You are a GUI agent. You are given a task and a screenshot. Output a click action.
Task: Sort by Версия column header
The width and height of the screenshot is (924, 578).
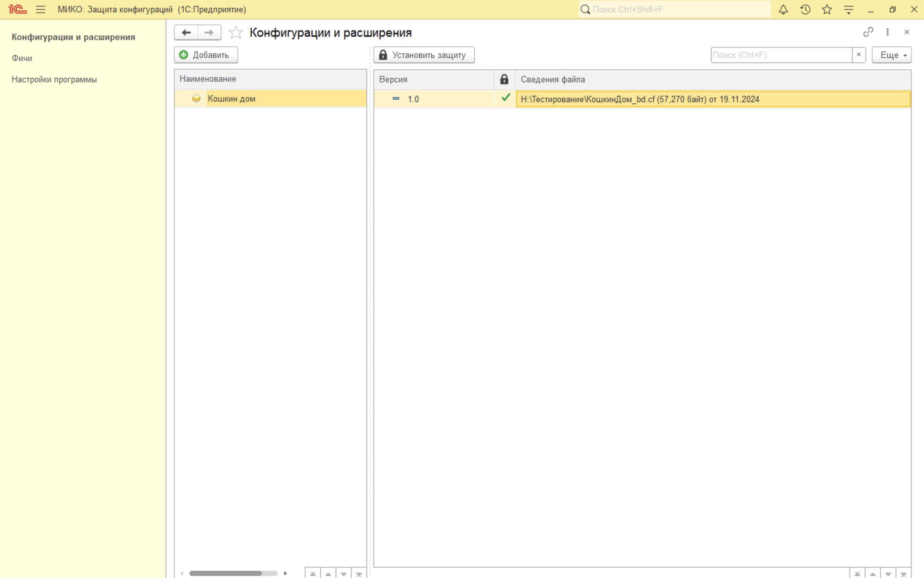point(434,79)
